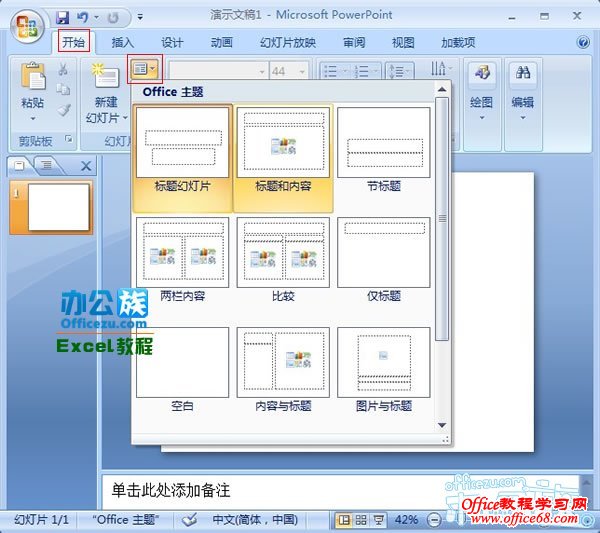Viewport: 600px width, 533px height.
Task: Switch to Slide Sorter view
Action: pos(361,520)
